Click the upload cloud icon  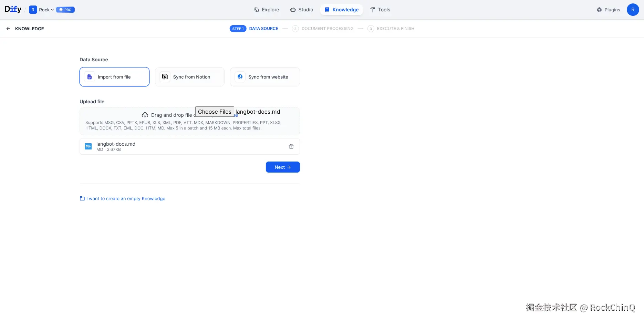point(145,115)
